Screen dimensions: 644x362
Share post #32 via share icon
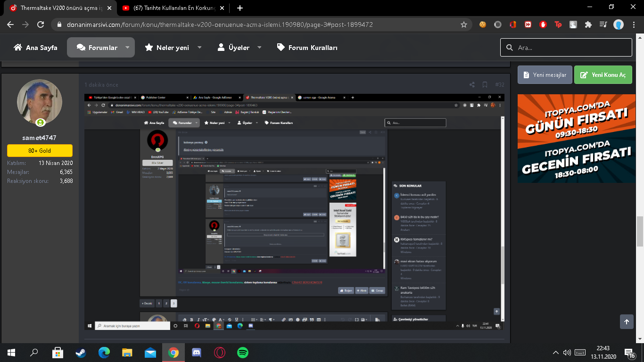point(472,85)
